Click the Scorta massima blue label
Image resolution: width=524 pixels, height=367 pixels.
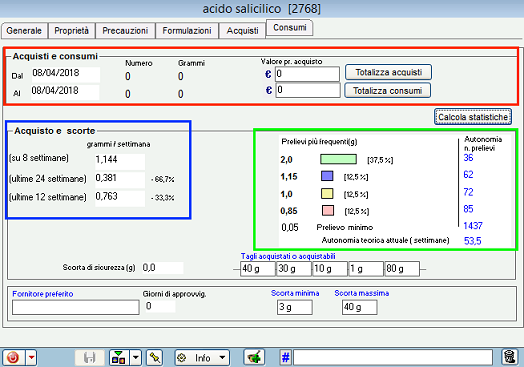(x=362, y=293)
